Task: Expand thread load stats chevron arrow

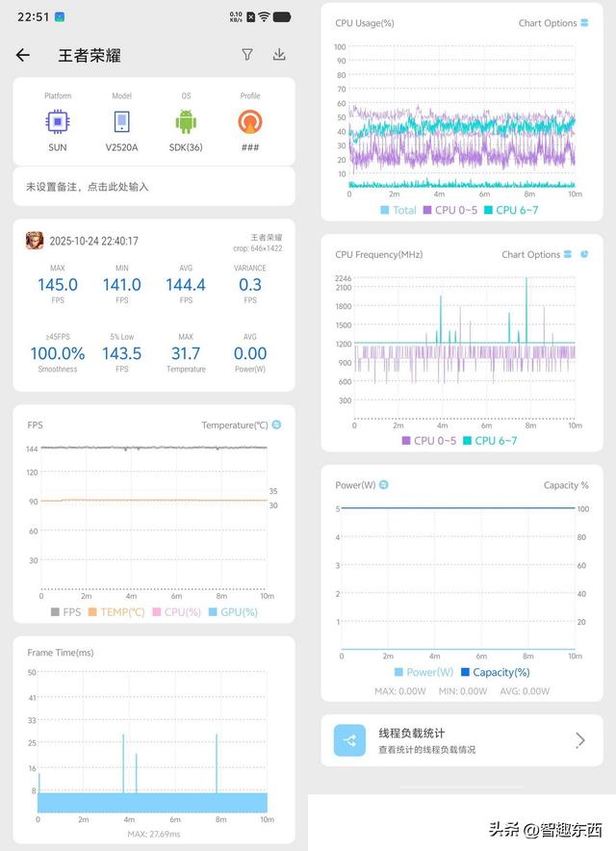Action: [x=580, y=740]
